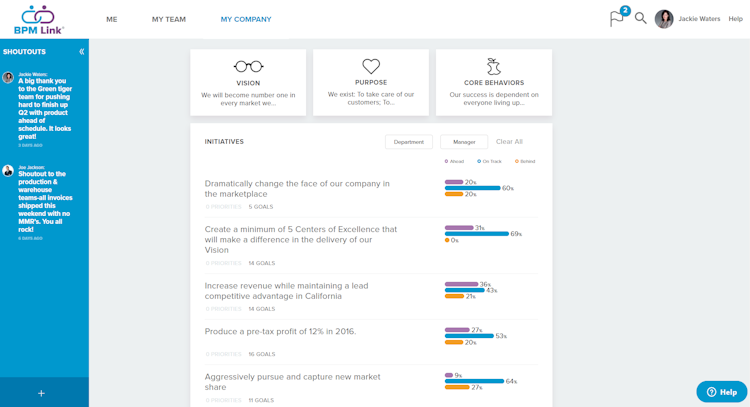This screenshot has width=750, height=407.
Task: Click the Clear All filters link
Action: point(509,142)
